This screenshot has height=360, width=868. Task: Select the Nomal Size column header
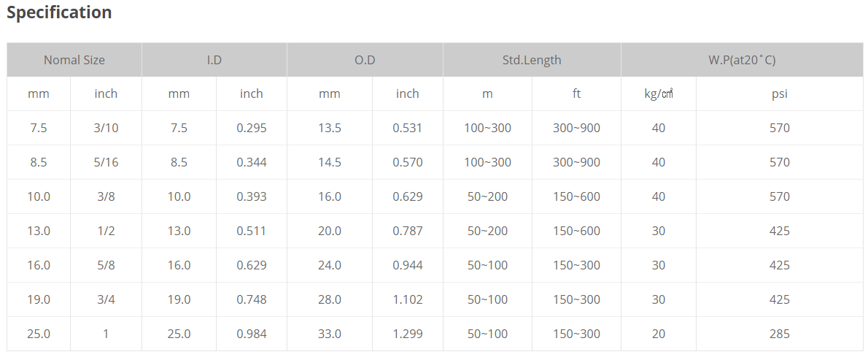pyautogui.click(x=74, y=60)
